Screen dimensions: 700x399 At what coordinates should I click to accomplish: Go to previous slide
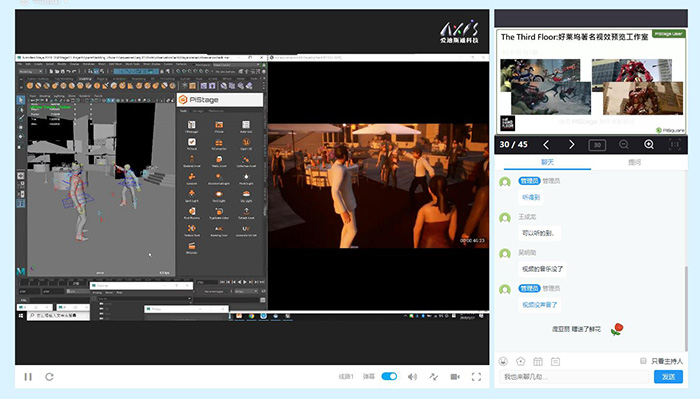click(x=546, y=144)
